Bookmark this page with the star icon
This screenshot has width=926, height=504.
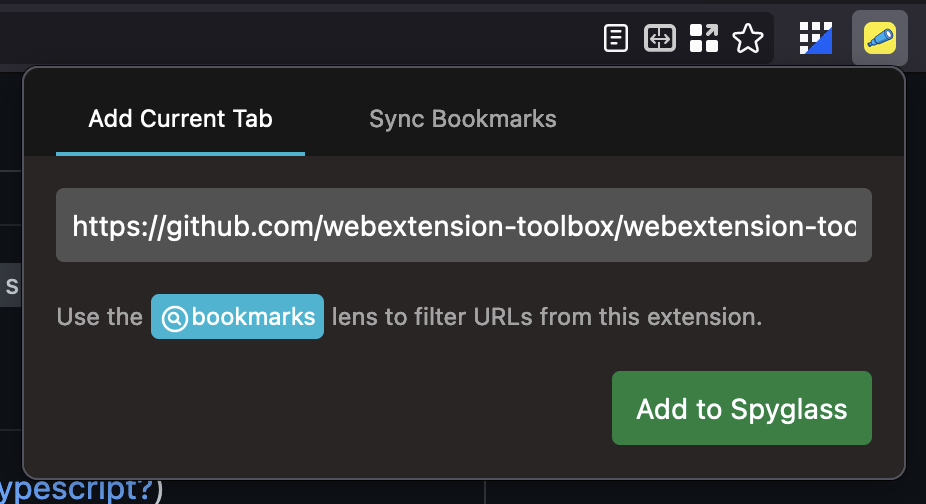748,38
